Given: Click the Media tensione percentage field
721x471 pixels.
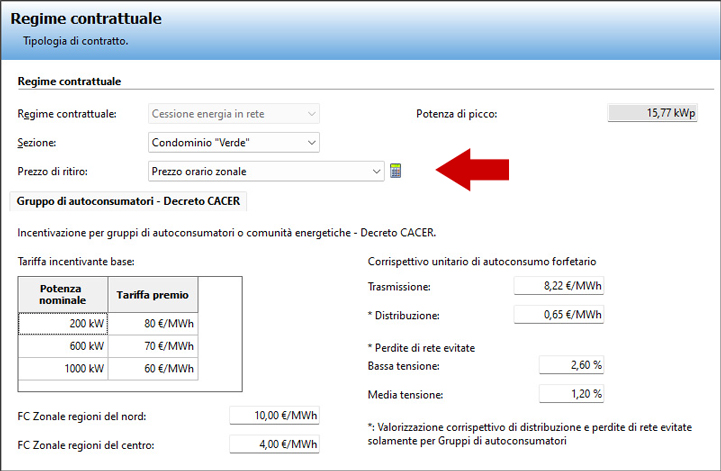Looking at the screenshot, I should point(572,394).
